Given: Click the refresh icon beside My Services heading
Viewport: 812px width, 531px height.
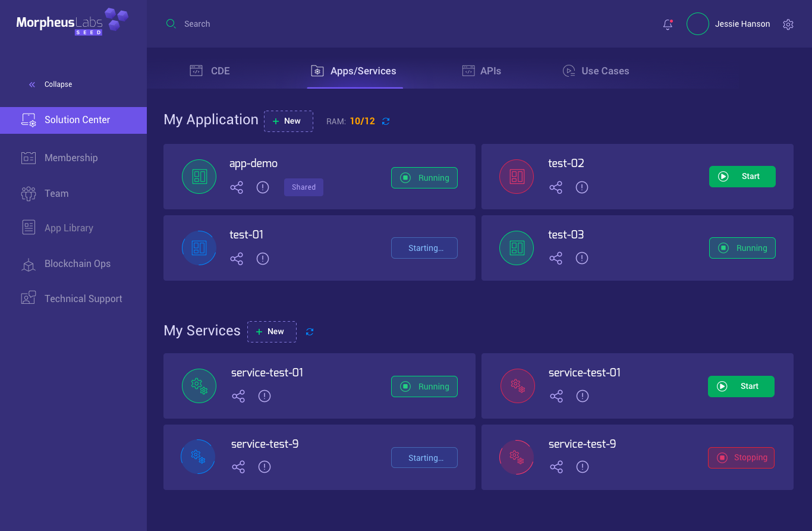Looking at the screenshot, I should [310, 331].
